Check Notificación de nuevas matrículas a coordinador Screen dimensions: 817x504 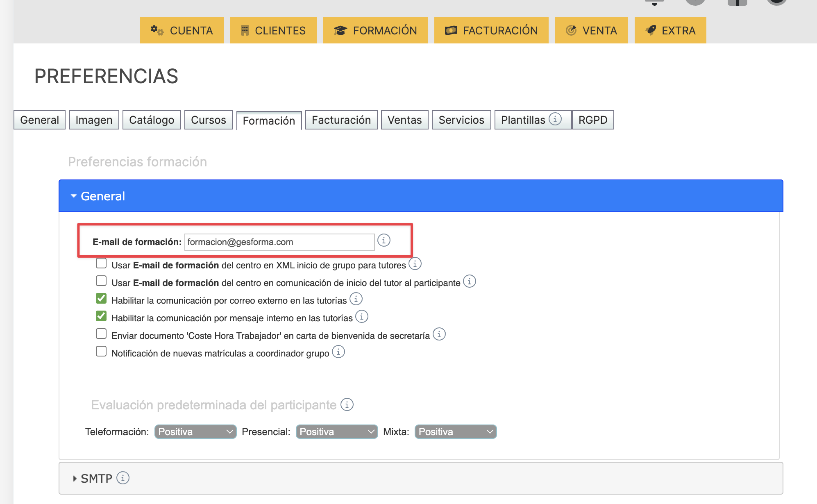point(101,352)
